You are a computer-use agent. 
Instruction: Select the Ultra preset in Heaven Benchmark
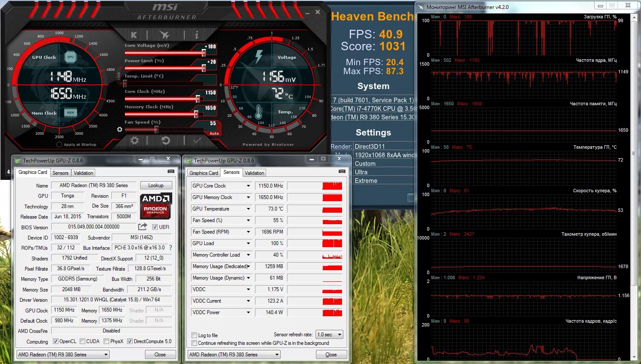[x=361, y=172]
